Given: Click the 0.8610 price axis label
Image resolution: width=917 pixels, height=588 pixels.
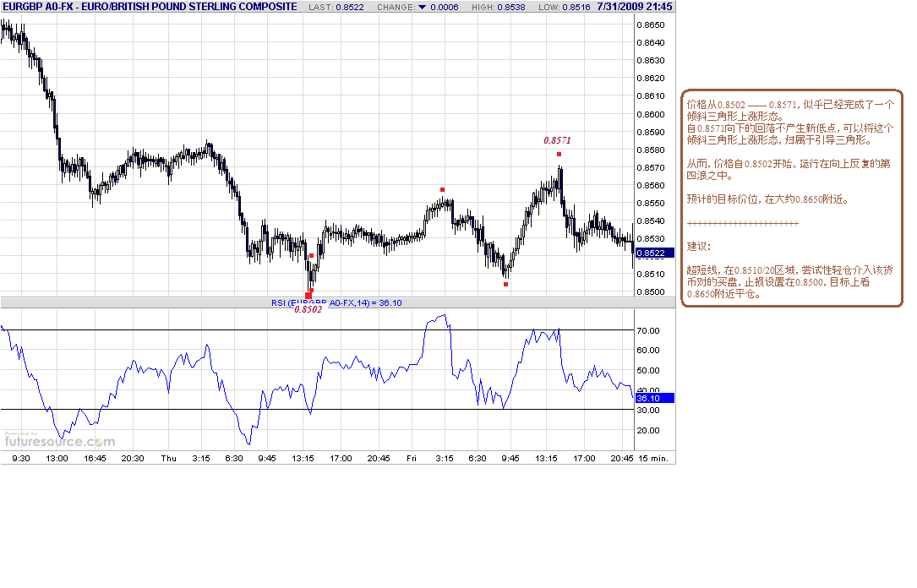Looking at the screenshot, I should tap(650, 95).
